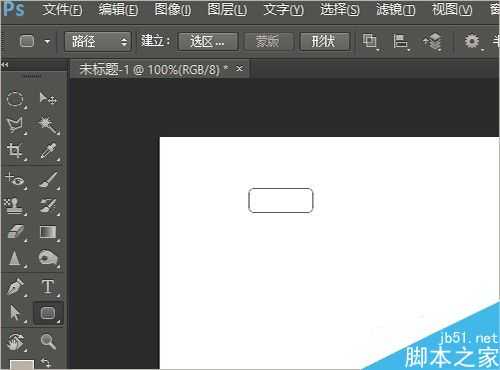Select the Red Eye healing tool
The height and width of the screenshot is (370, 500).
point(15,180)
